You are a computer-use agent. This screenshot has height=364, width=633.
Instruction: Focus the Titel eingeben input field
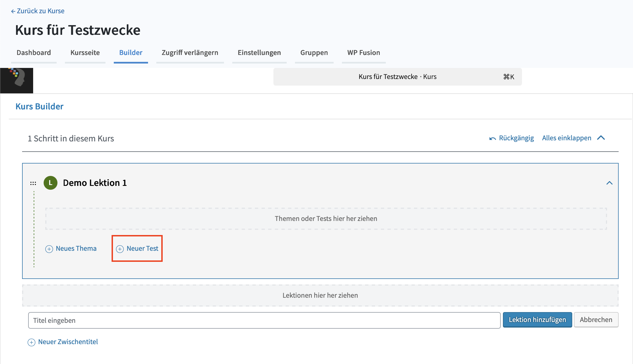[x=264, y=320]
